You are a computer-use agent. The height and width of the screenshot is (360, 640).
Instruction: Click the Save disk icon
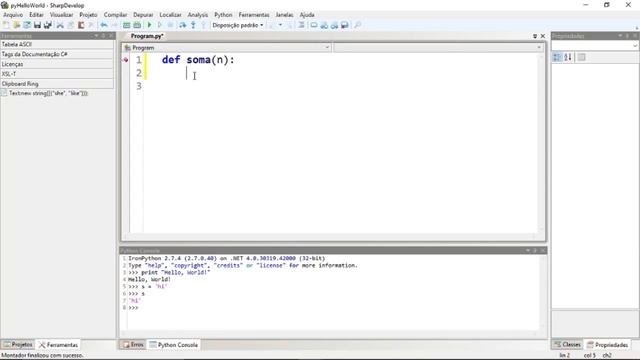(x=37, y=25)
